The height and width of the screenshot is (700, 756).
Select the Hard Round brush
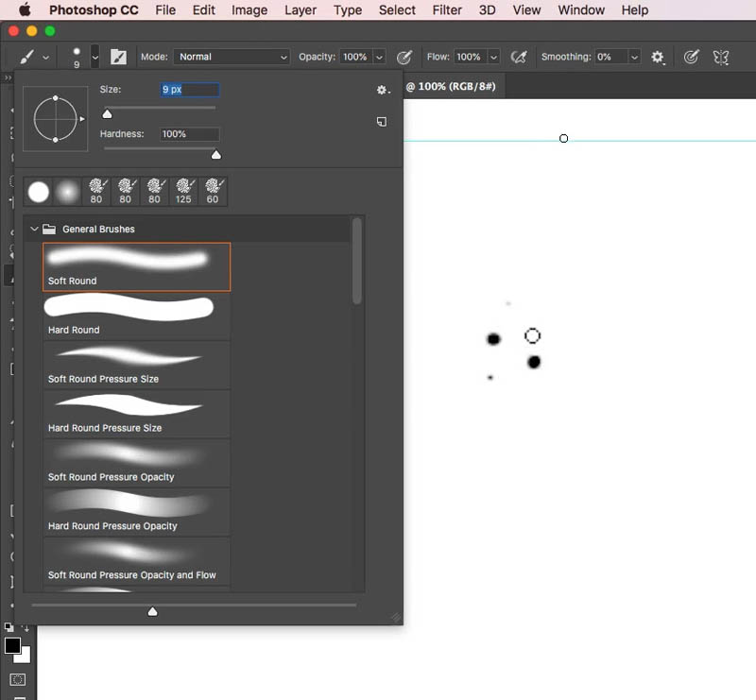coord(137,316)
